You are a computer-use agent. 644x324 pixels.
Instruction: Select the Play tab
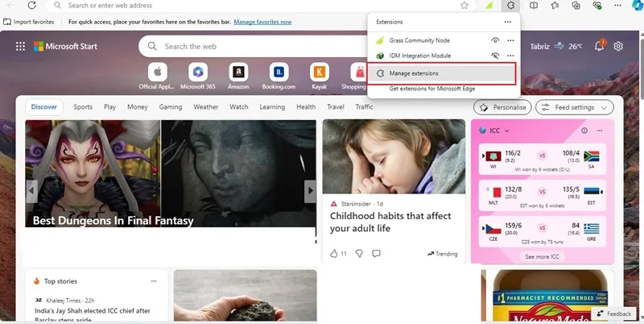click(109, 107)
